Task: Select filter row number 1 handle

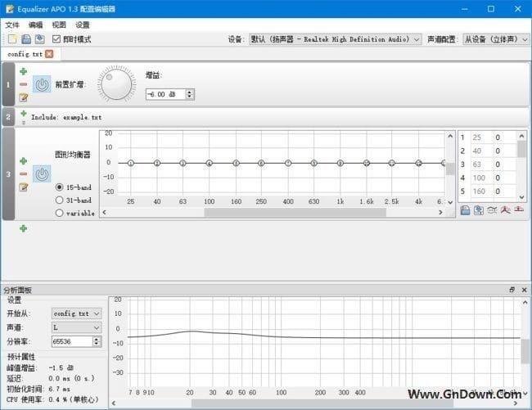Action: point(8,84)
